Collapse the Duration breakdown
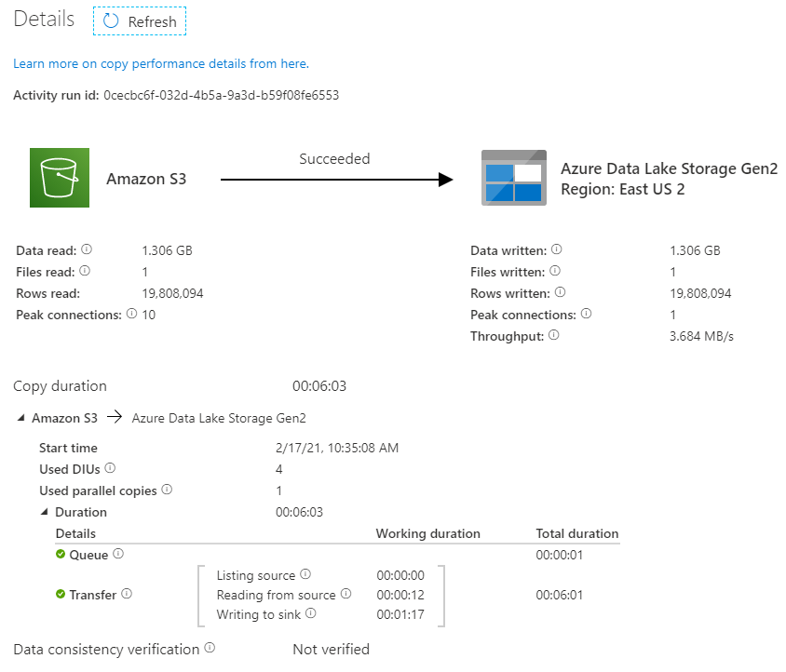The height and width of the screenshot is (672, 786). [x=44, y=512]
